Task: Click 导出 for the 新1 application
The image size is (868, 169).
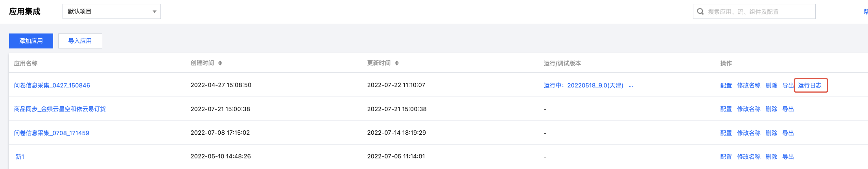Action: coord(788,157)
